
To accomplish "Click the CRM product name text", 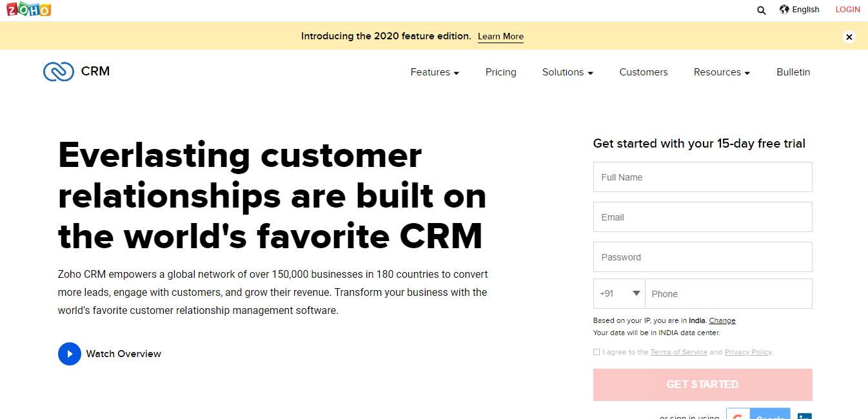I will point(95,72).
